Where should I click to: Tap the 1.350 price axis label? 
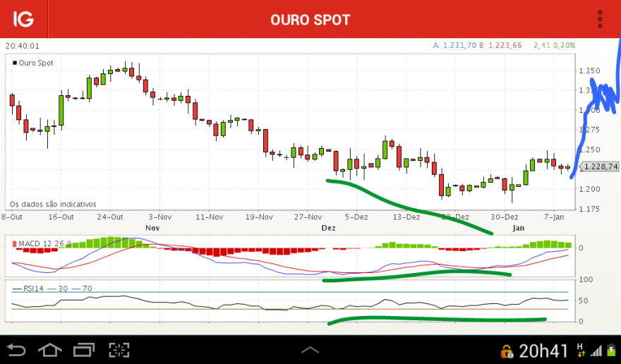[589, 71]
